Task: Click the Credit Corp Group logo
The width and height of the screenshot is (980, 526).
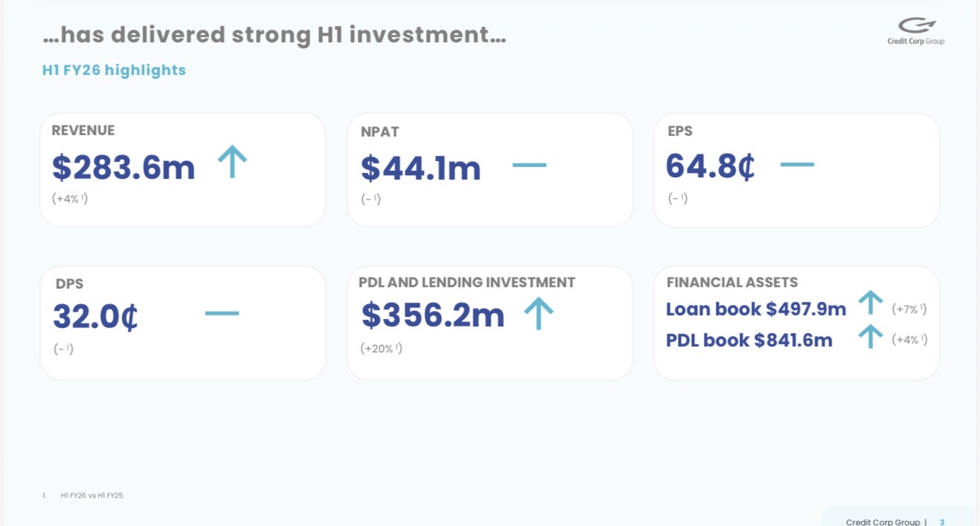Action: 916,31
